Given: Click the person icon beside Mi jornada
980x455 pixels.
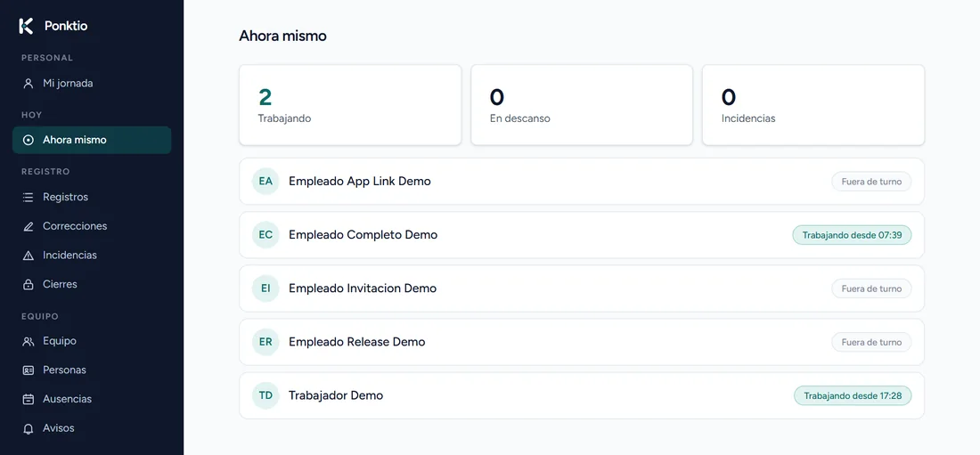Looking at the screenshot, I should (29, 83).
